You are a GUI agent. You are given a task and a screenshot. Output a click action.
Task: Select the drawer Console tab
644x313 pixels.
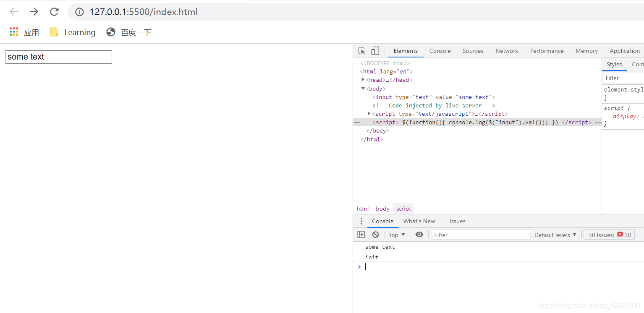(382, 221)
